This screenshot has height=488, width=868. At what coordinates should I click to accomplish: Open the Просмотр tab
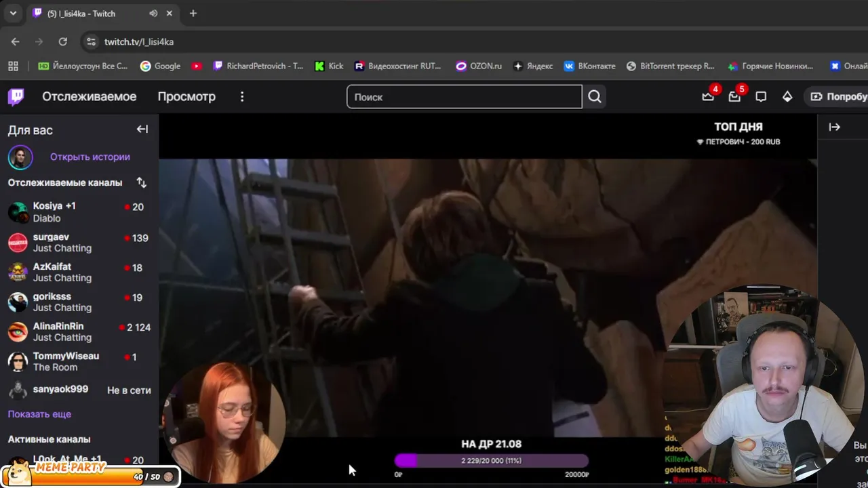tap(186, 96)
